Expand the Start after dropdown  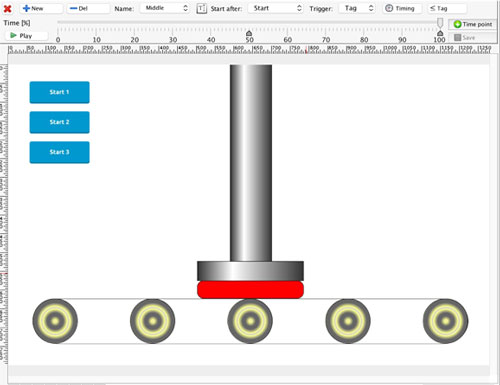coord(275,8)
